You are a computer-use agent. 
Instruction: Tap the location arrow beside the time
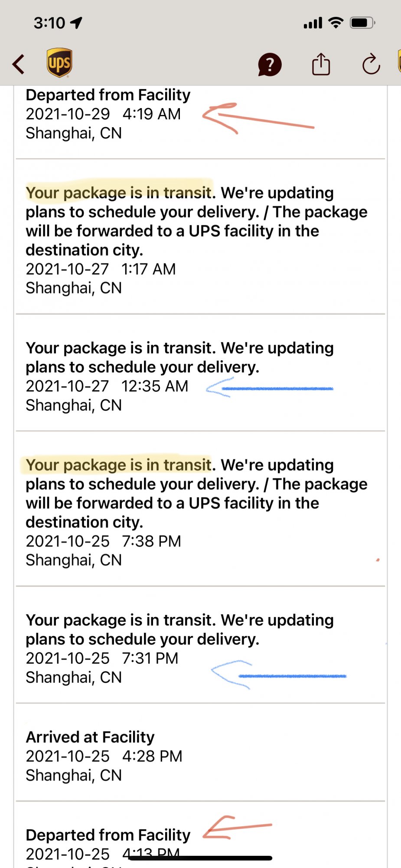76,23
